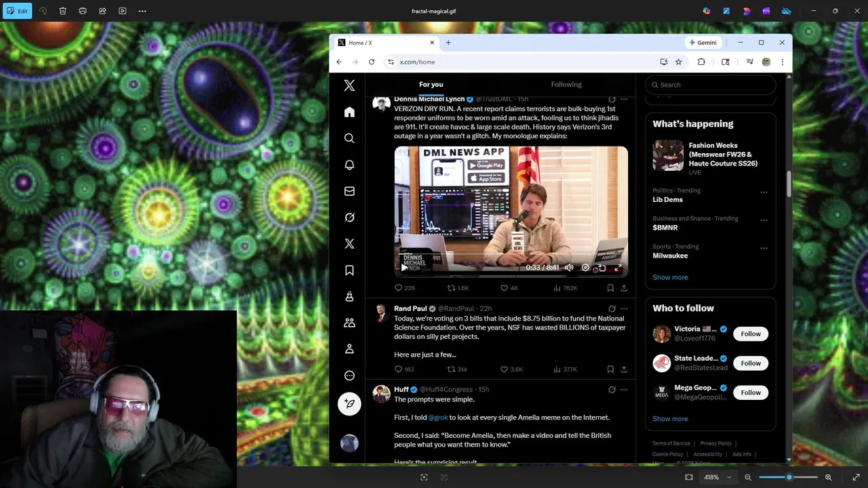Switch to the Following tab
The image size is (868, 488).
pyautogui.click(x=566, y=84)
